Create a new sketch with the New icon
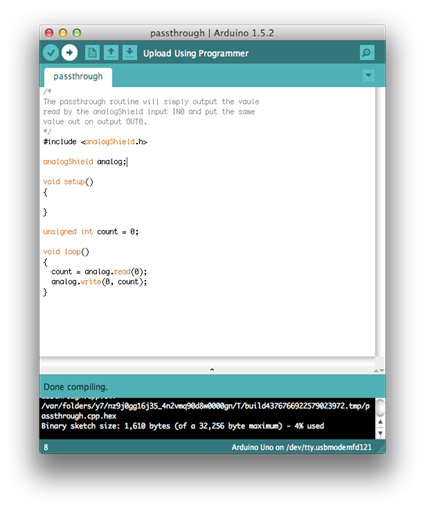The image size is (425, 510). (92, 53)
